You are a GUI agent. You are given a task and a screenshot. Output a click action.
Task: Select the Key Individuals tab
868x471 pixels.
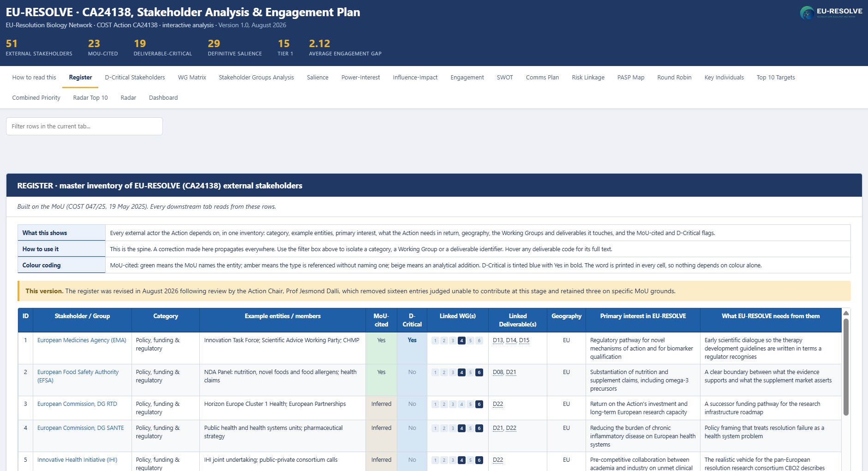pos(724,78)
